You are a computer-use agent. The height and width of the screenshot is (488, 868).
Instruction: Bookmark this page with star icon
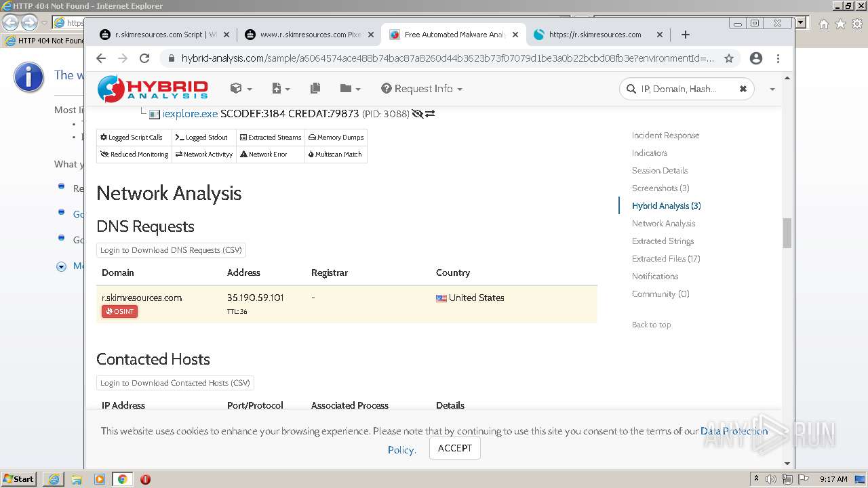729,58
